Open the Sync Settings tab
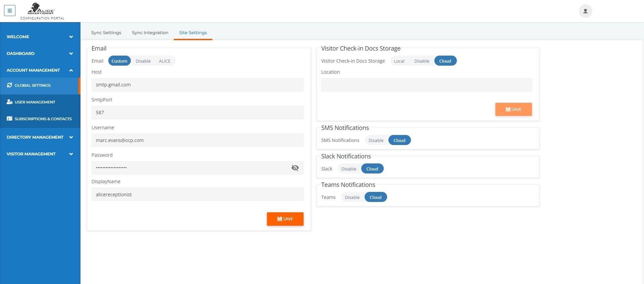The width and height of the screenshot is (644, 284). click(106, 32)
